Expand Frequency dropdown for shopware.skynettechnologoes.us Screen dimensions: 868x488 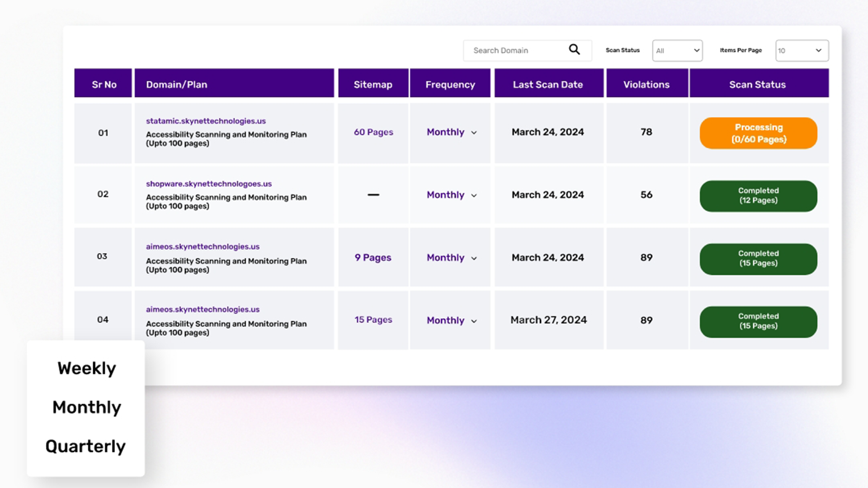point(452,195)
